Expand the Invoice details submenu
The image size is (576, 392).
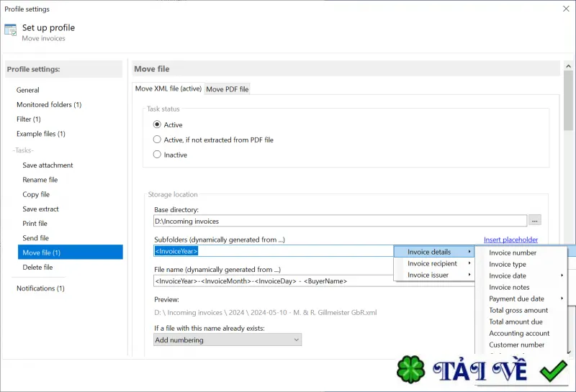(x=434, y=252)
